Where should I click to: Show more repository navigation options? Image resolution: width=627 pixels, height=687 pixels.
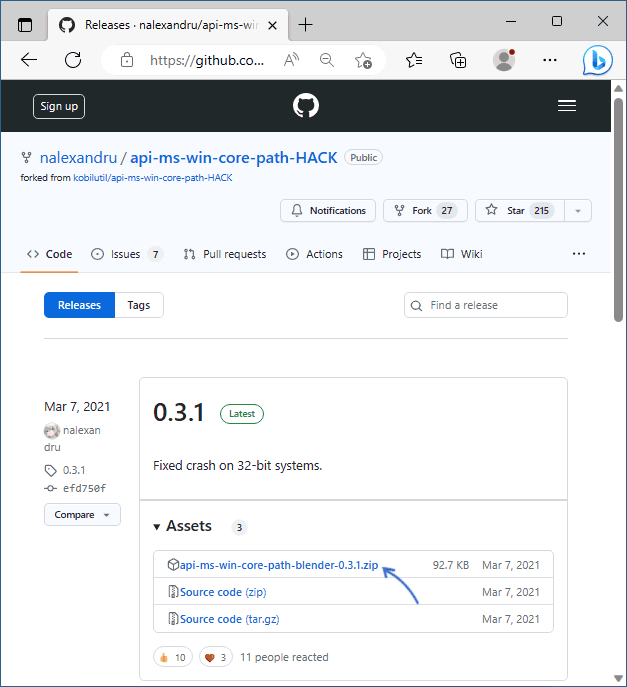tap(579, 254)
